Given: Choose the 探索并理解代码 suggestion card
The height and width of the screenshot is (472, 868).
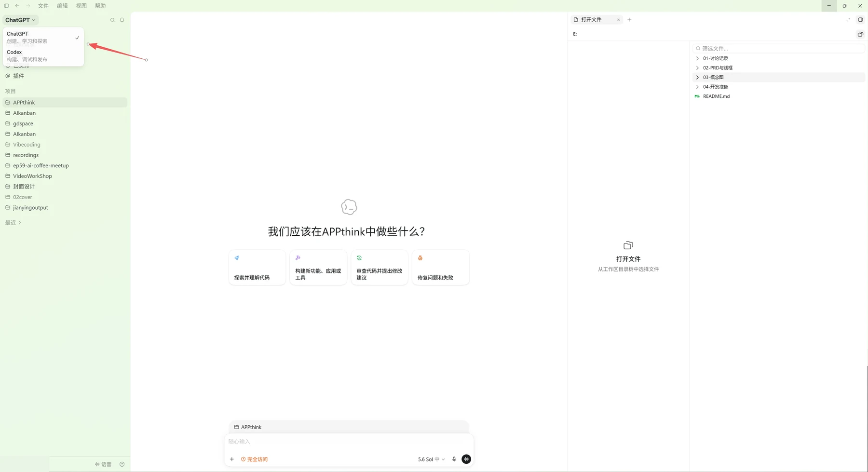Looking at the screenshot, I should coord(257,268).
